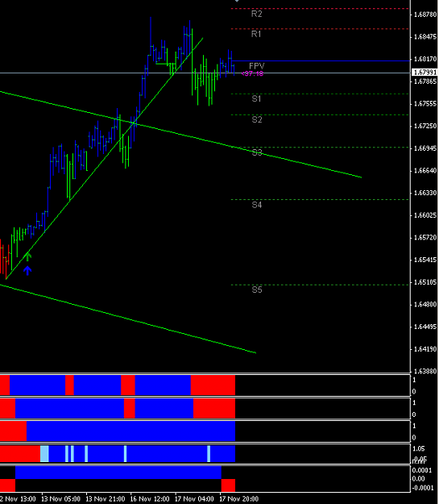This screenshot has height=504, width=439.
Task: Click the 1.67555 price axis label
Action: (425, 103)
